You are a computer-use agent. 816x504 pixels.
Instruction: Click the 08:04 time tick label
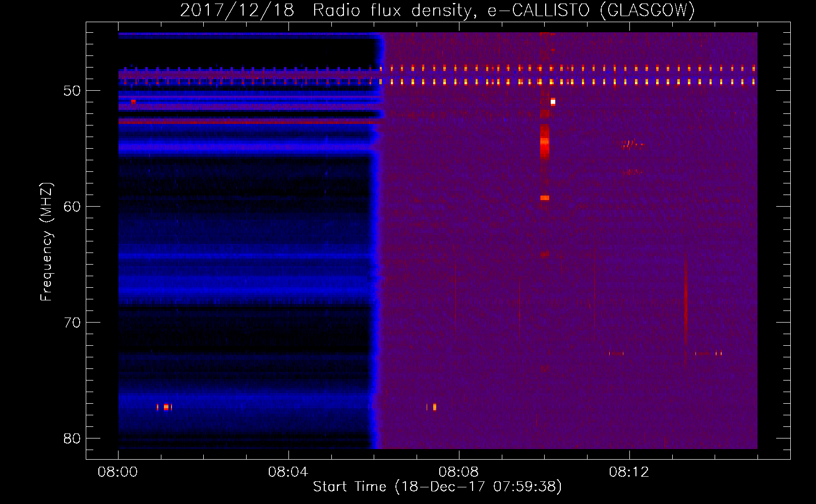(x=288, y=472)
